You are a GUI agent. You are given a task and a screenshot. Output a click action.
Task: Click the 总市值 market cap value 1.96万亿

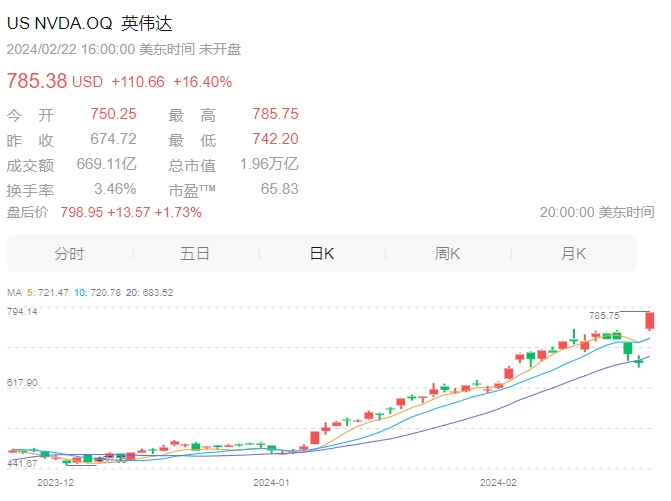(x=269, y=164)
